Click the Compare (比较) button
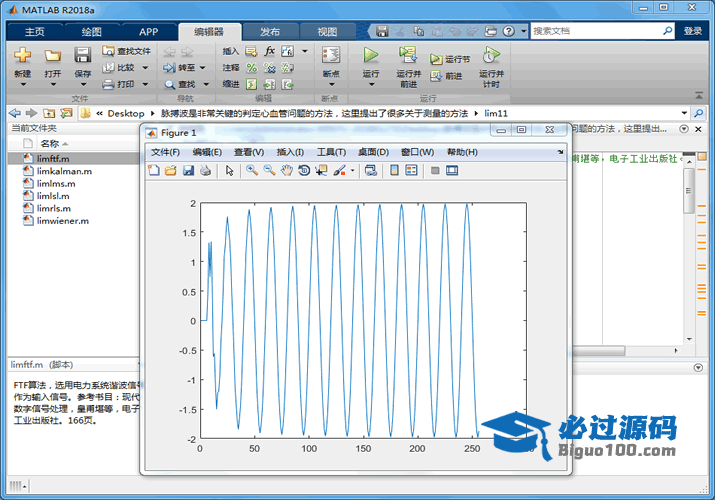Image resolution: width=715 pixels, height=500 pixels. tap(119, 67)
